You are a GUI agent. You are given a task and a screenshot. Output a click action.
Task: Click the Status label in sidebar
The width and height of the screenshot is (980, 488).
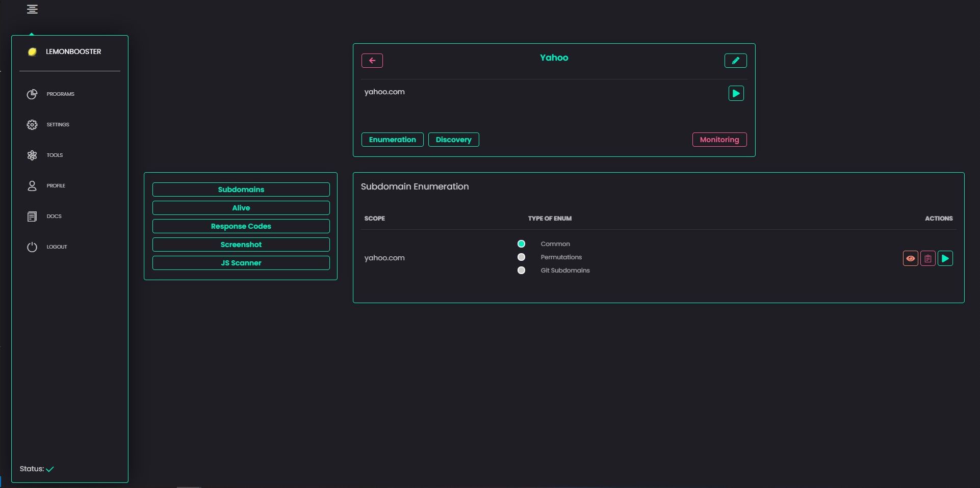[x=32, y=469]
